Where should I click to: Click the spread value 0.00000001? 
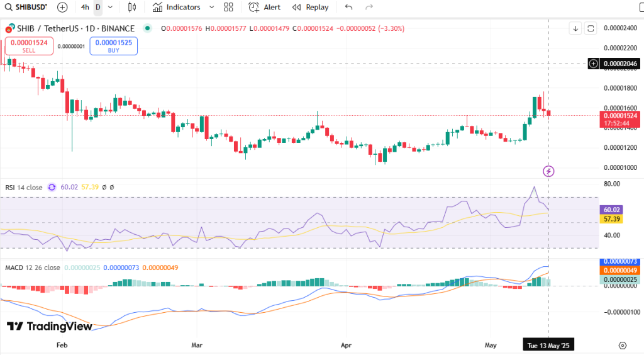(x=71, y=47)
